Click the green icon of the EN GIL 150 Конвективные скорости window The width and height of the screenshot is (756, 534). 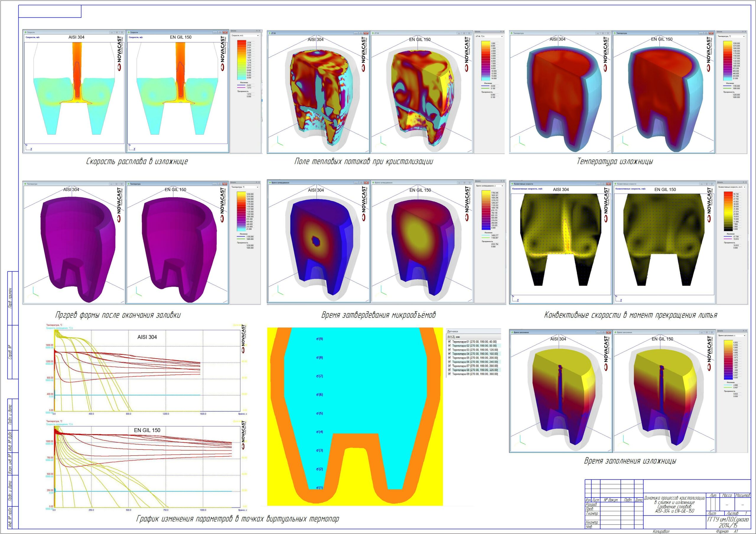pos(615,184)
